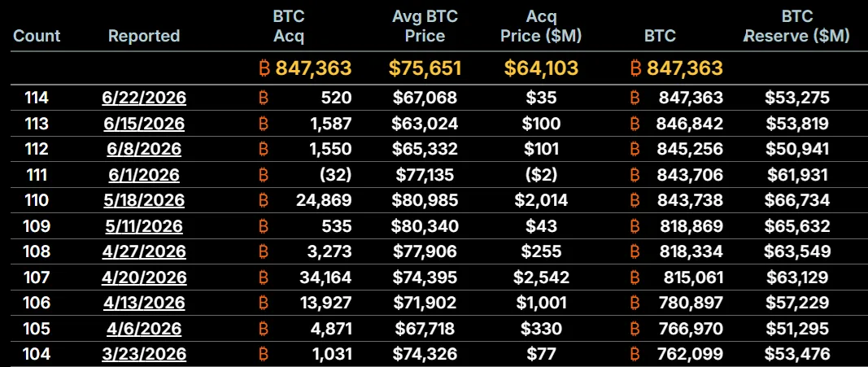The width and height of the screenshot is (868, 367).
Task: Follow the 4/13/2026 date link
Action: coord(144,304)
